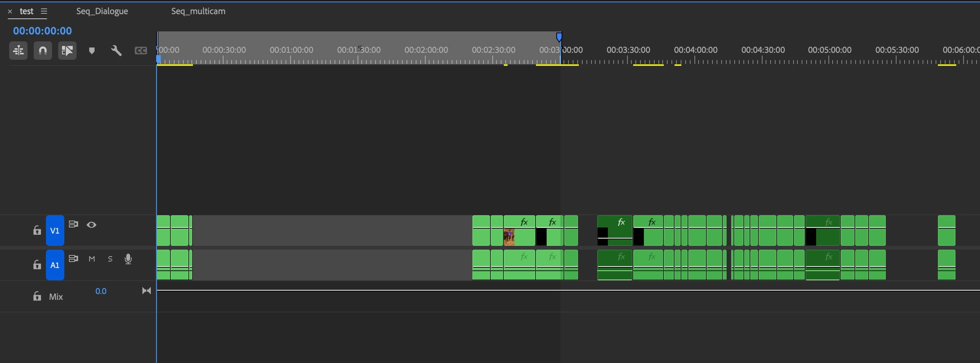Select last A1 audio clip near 00:06:00:00
The image size is (980, 363).
click(x=947, y=265)
